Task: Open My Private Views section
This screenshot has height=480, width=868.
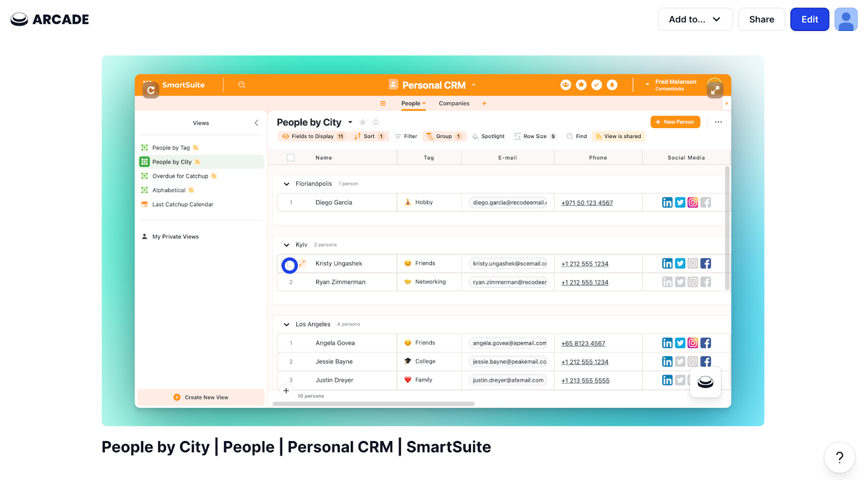Action: coord(175,237)
